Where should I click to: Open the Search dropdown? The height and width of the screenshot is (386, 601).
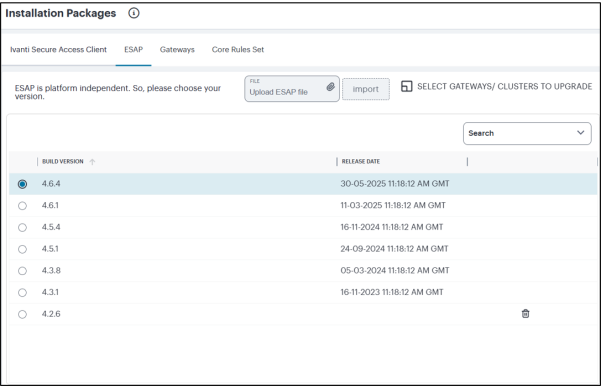(x=527, y=133)
